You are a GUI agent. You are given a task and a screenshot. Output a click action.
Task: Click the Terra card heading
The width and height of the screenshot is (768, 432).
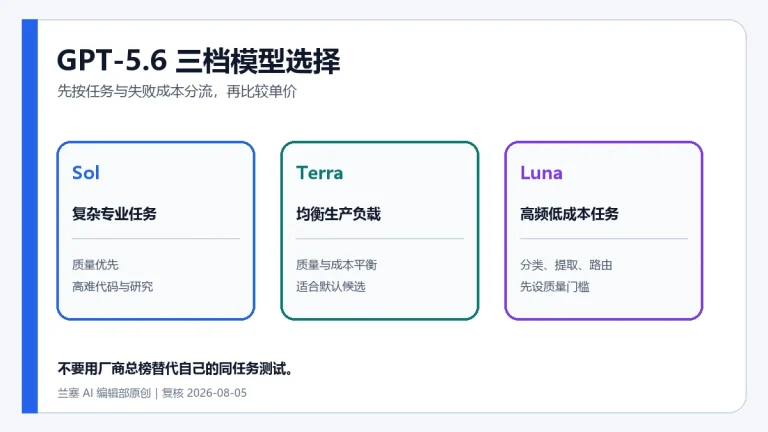click(319, 173)
